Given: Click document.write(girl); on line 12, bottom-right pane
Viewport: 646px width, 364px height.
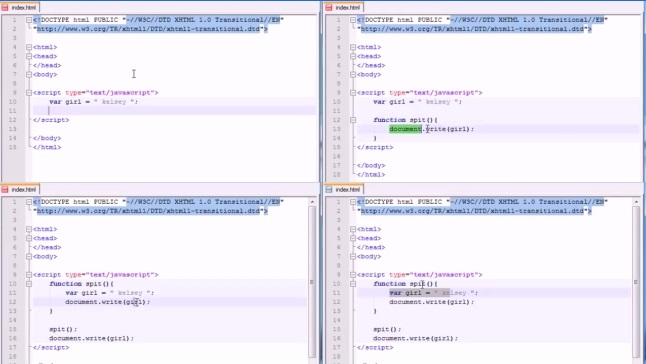Looking at the screenshot, I should click(432, 302).
